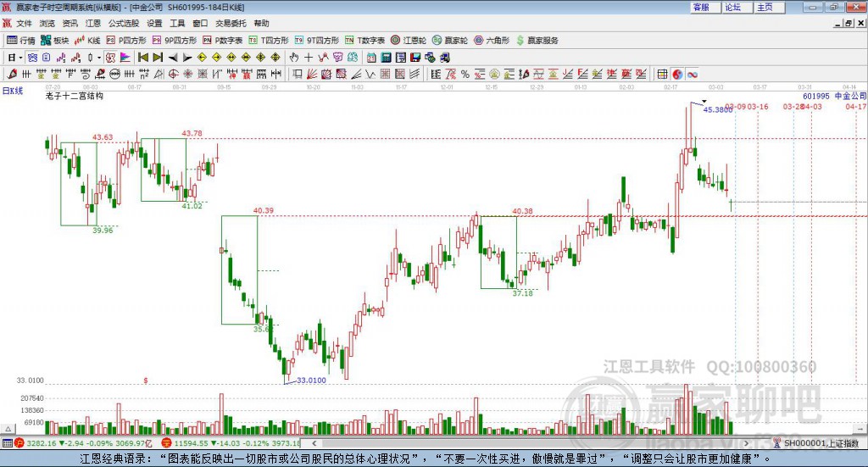Toggle the blue pattern button beside 日 dropdown
This screenshot has width=868, height=467.
(33, 58)
